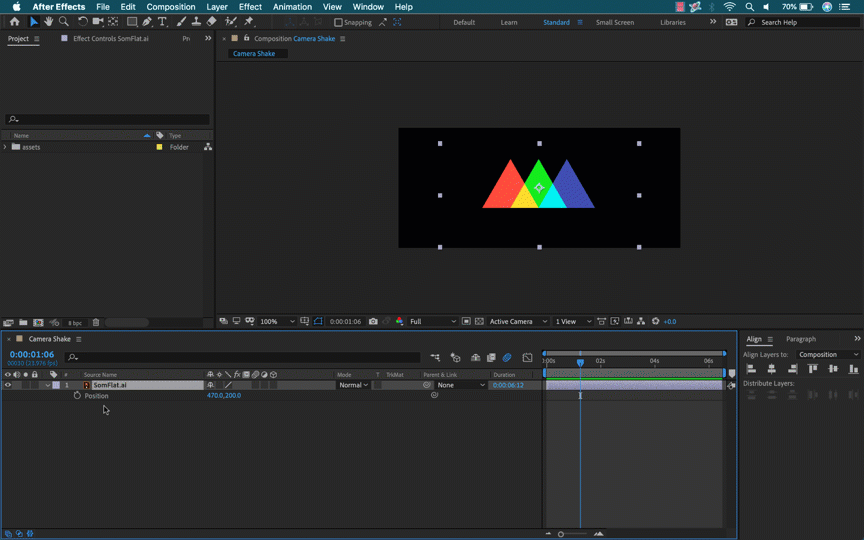The width and height of the screenshot is (864, 540).
Task: Toggle the transparency grid button
Action: click(479, 321)
